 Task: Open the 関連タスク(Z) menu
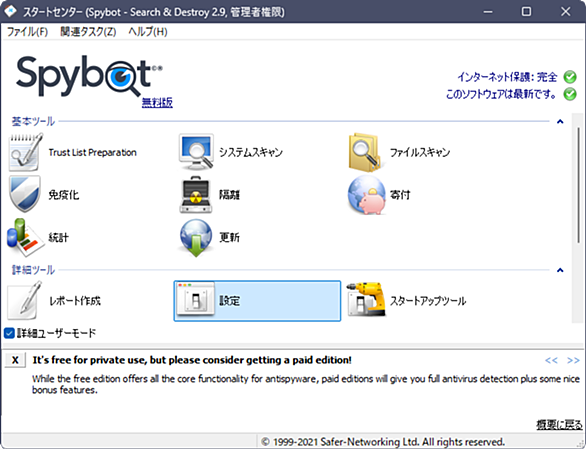pyautogui.click(x=88, y=32)
